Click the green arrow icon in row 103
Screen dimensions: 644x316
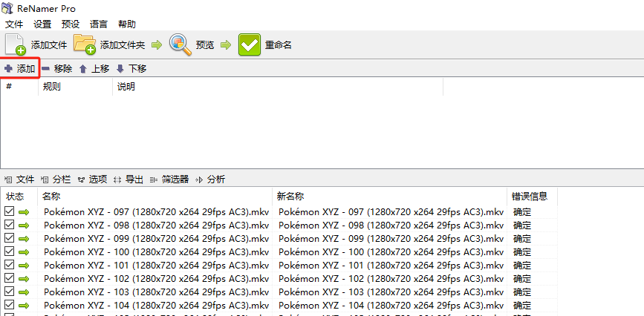[x=24, y=292]
